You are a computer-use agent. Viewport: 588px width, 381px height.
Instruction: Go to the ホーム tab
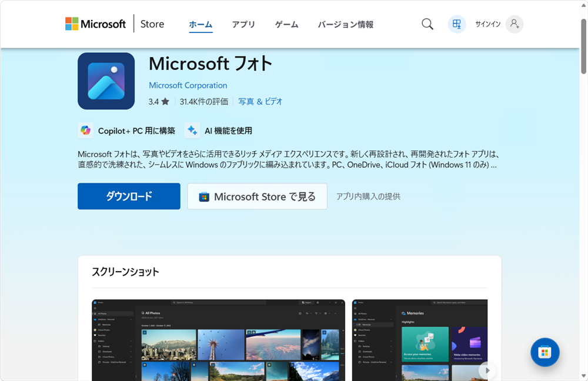[x=201, y=24]
